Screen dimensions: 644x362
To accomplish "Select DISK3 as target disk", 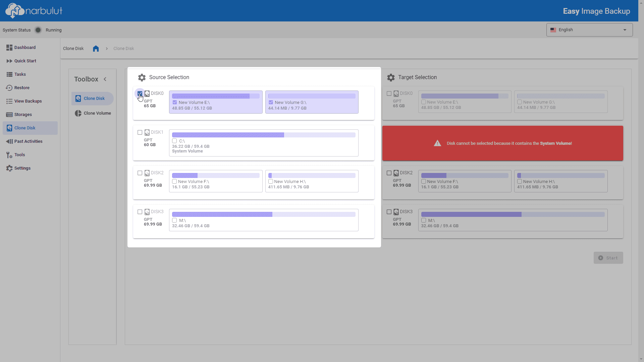I will (389, 212).
